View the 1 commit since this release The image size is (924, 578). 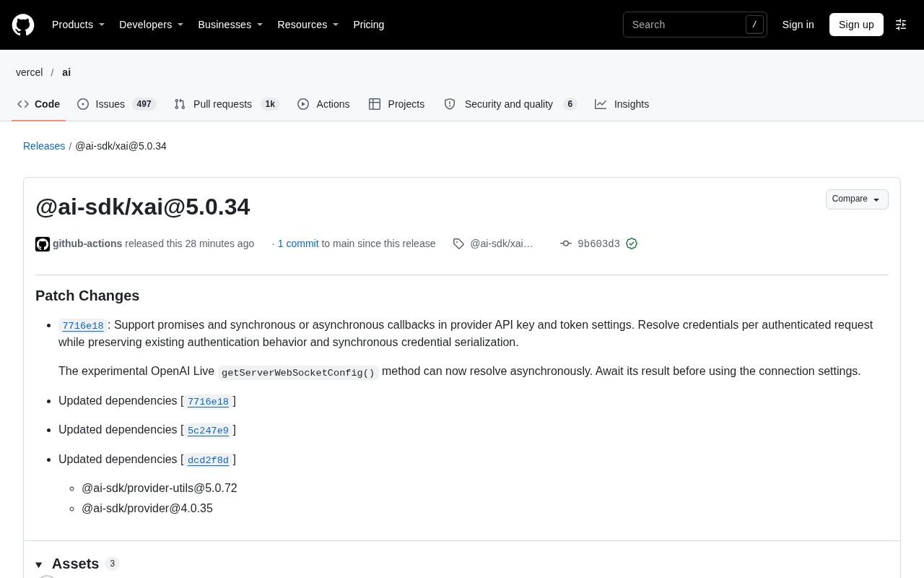click(x=298, y=243)
